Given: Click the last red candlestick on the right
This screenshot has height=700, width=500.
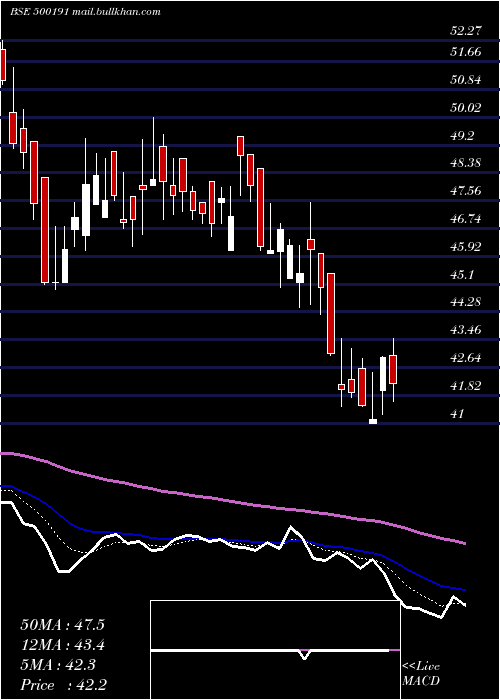Looking at the screenshot, I should (x=393, y=369).
